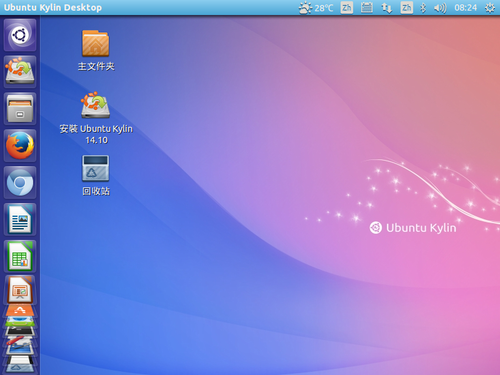Open the Bluetooth indicator menu

click(x=423, y=8)
